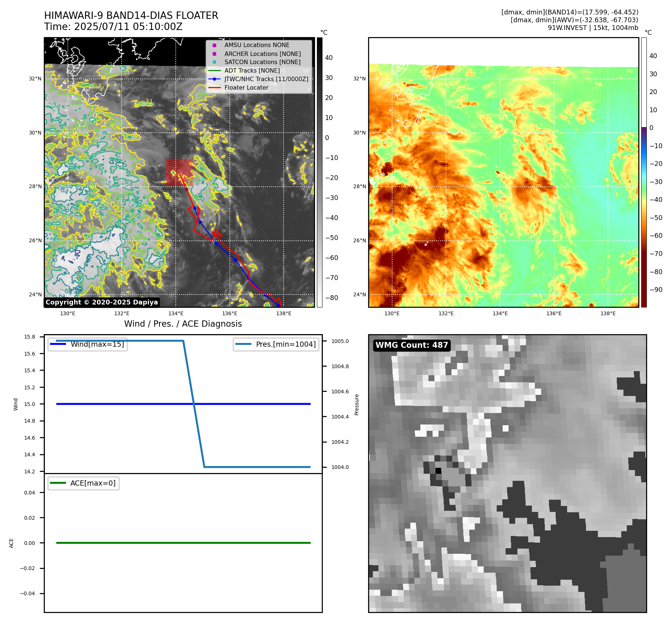Click the red shaded floater box on the map
Image resolution: width=672 pixels, height=626 pixels.
click(x=179, y=172)
